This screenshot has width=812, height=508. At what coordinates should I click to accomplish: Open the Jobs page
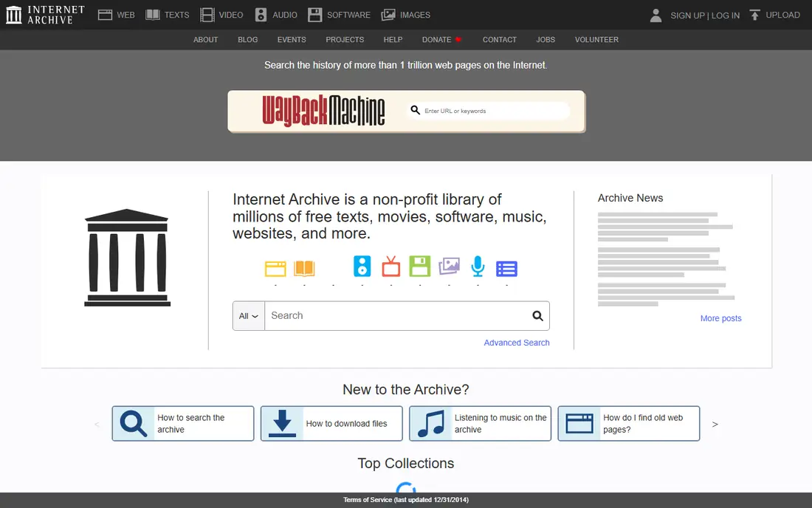[546, 40]
